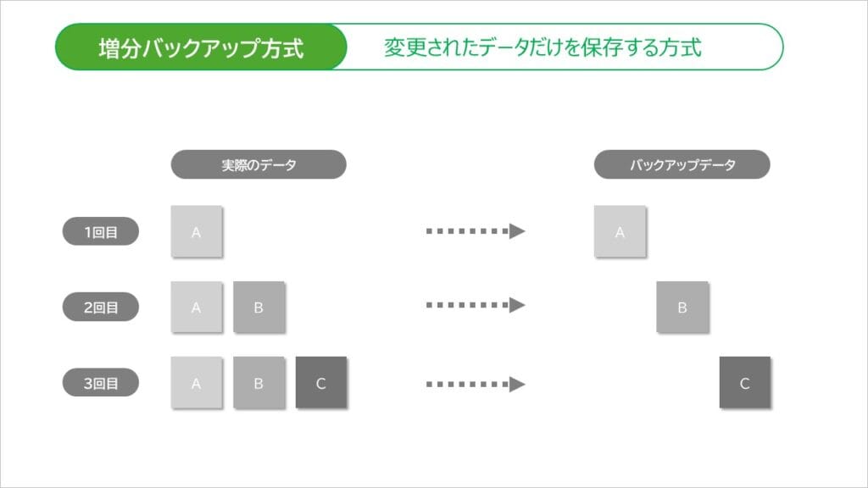The image size is (868, 488).
Task: Click the dotted arrow in the 3回目 row
Action: point(476,384)
